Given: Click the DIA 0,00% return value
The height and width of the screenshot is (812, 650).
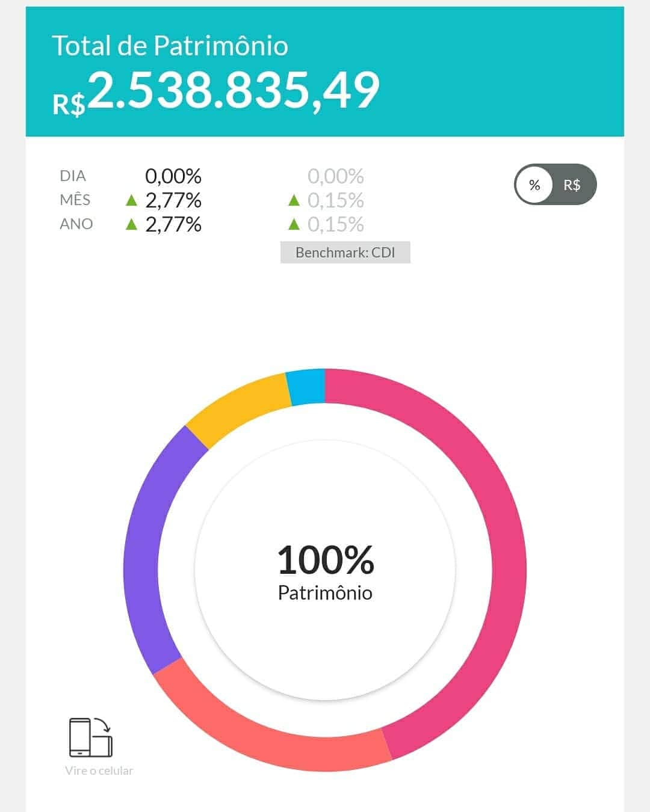Looking at the screenshot, I should 173,176.
